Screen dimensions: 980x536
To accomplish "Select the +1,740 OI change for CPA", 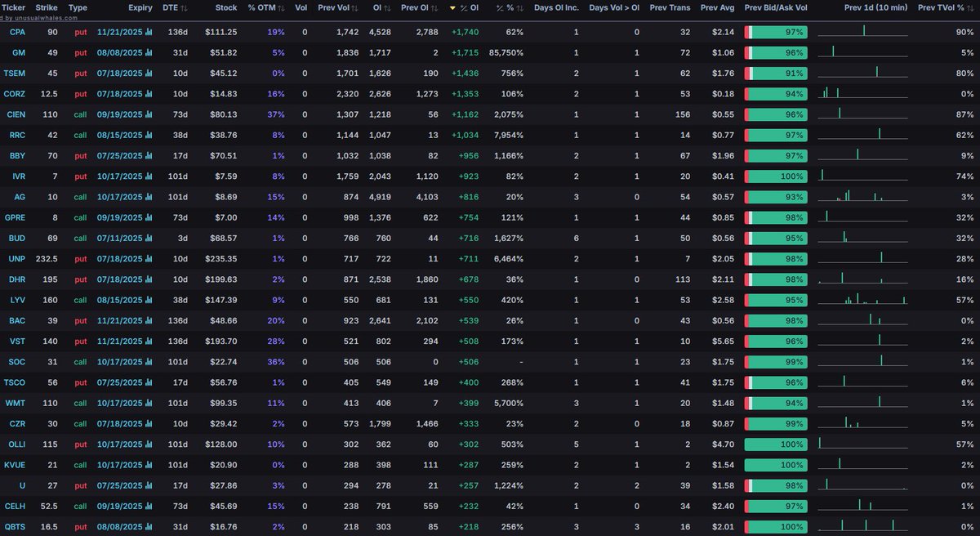I will point(464,31).
